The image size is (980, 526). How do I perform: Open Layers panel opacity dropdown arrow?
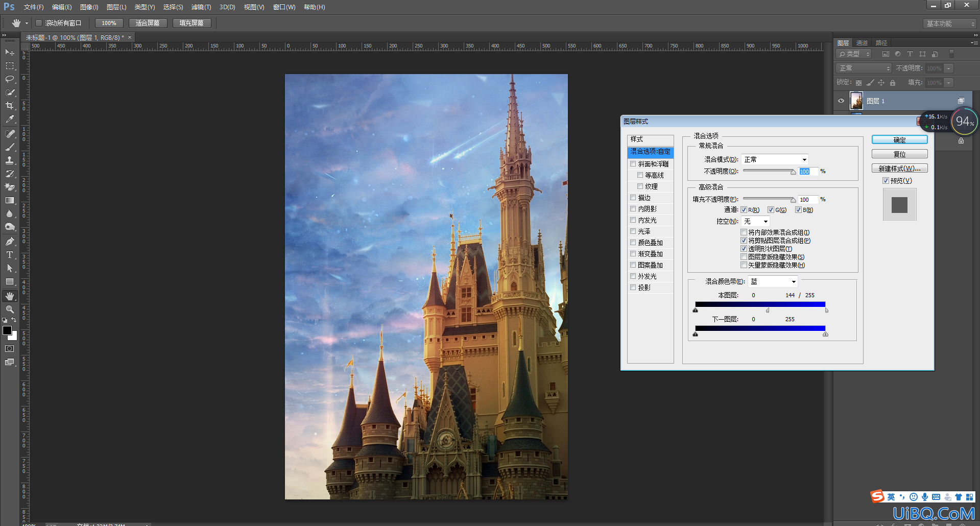pyautogui.click(x=948, y=68)
